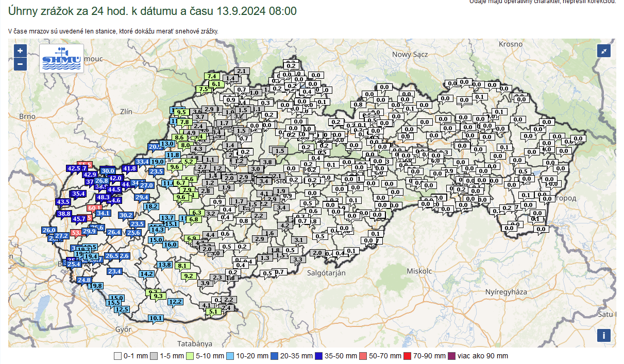624x364 pixels.
Task: Click the 18.2 station marker
Action: (151, 206)
